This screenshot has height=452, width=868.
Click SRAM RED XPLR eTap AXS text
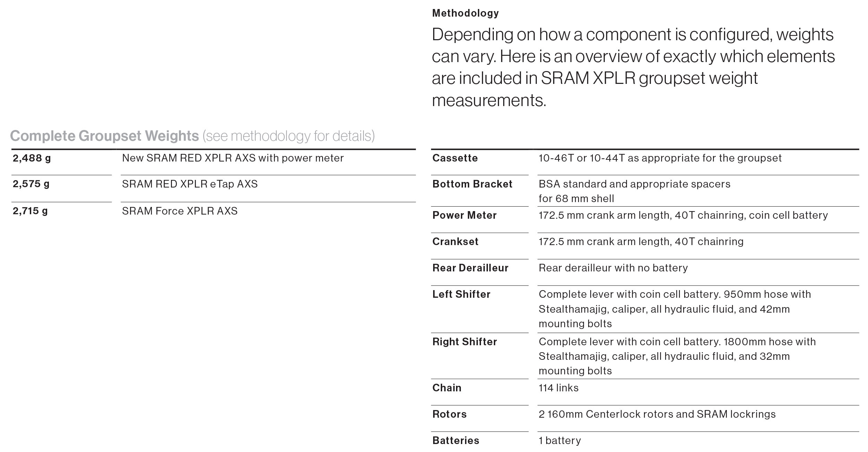190,184
